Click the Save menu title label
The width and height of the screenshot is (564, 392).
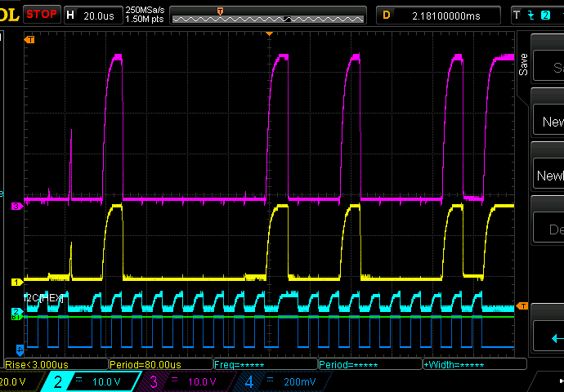coord(523,65)
